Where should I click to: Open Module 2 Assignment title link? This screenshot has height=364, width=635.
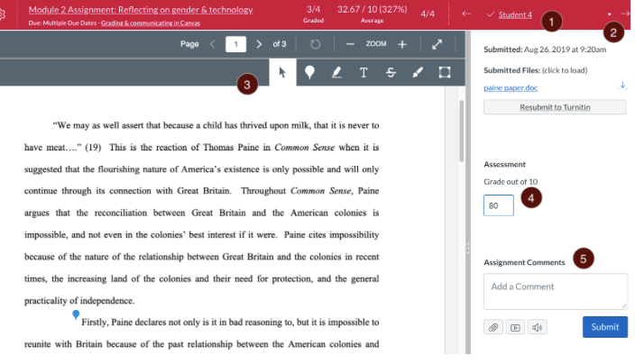pyautogui.click(x=141, y=10)
